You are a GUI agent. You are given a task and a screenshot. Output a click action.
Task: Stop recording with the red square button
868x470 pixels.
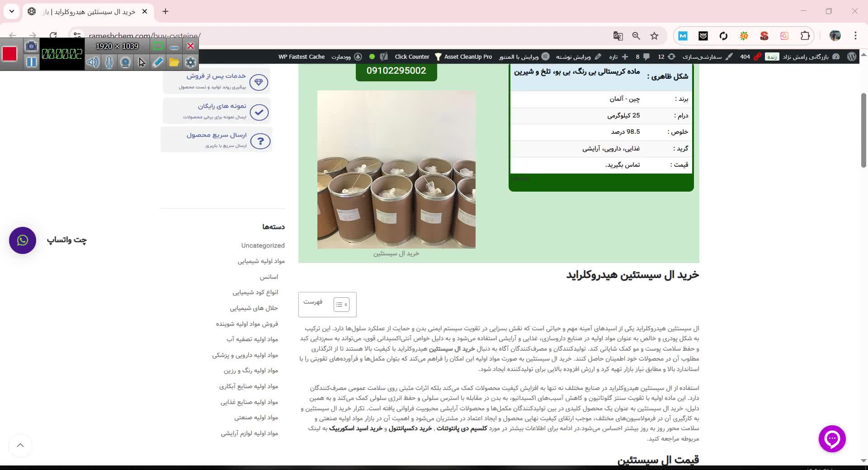pyautogui.click(x=9, y=54)
